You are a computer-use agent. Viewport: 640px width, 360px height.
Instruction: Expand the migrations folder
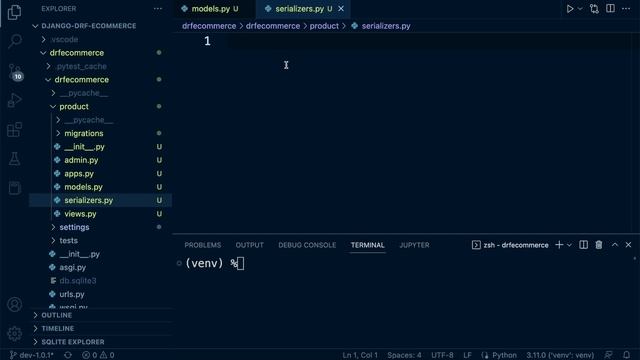pyautogui.click(x=84, y=133)
